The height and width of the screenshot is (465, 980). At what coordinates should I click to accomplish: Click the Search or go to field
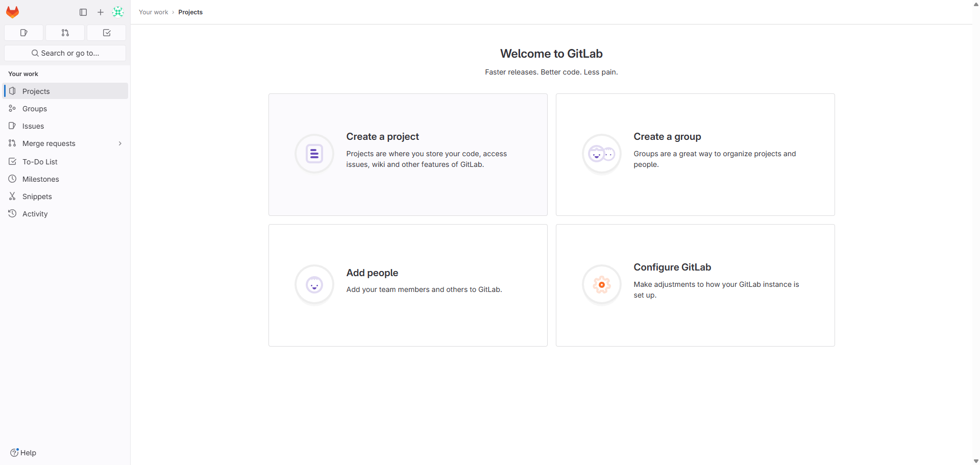point(65,53)
